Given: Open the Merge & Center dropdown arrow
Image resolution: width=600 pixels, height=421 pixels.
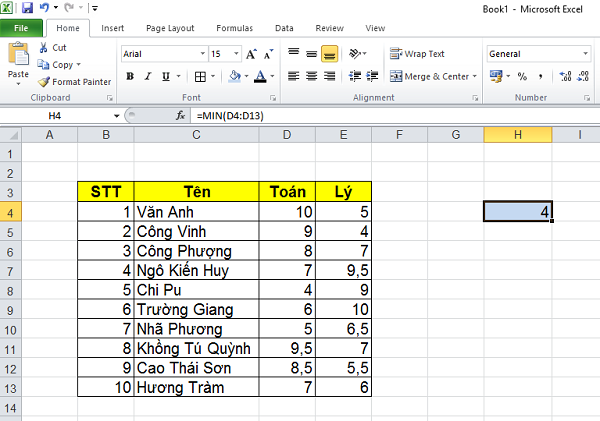Looking at the screenshot, I should point(474,76).
